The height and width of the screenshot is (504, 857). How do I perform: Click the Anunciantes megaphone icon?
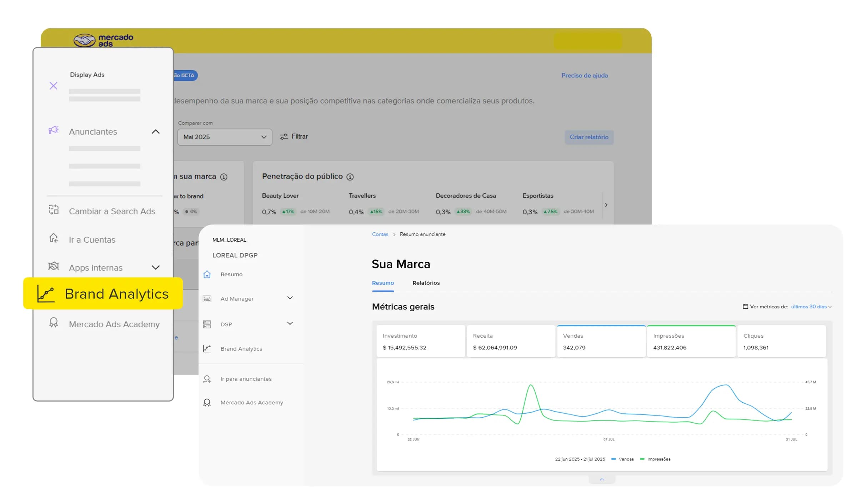tap(54, 130)
